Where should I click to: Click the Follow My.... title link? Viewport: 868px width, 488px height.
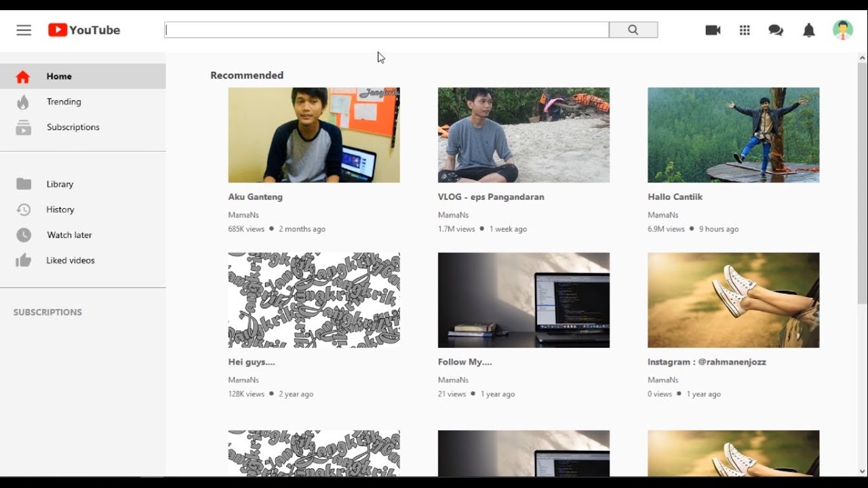(x=465, y=362)
